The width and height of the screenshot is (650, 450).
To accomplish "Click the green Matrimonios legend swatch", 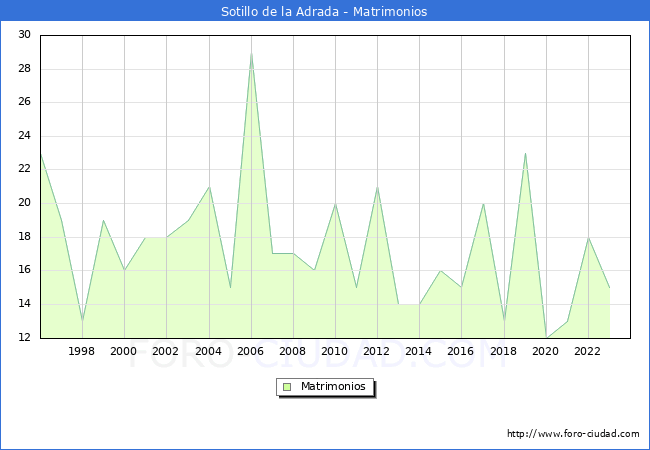I will 287,386.
